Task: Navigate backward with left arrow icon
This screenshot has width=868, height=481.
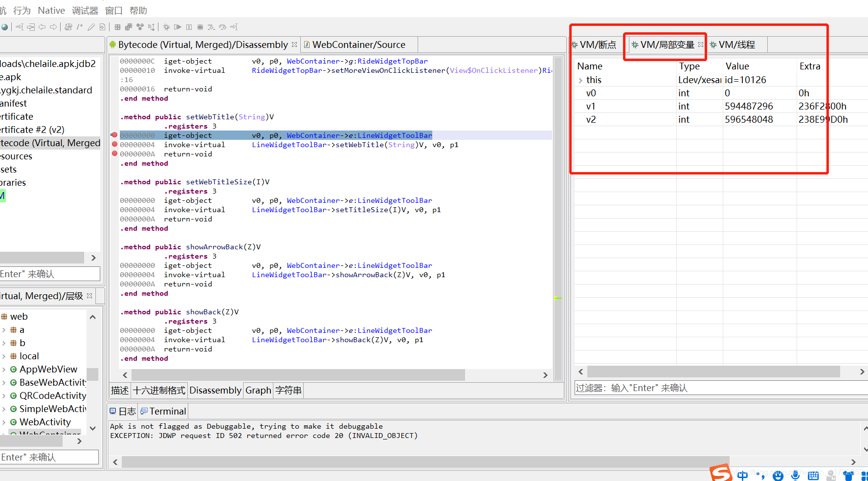Action: 42,27
